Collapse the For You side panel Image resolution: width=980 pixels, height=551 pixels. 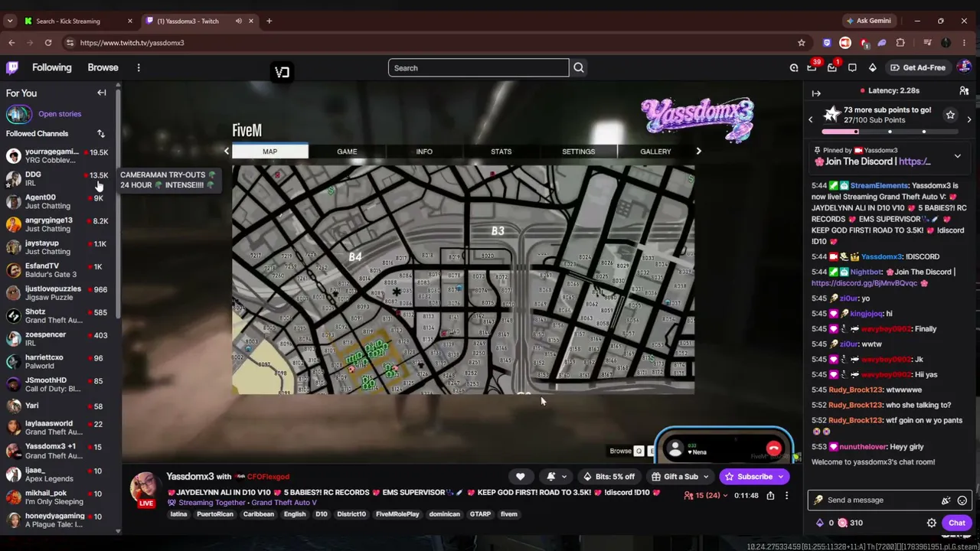tap(101, 93)
